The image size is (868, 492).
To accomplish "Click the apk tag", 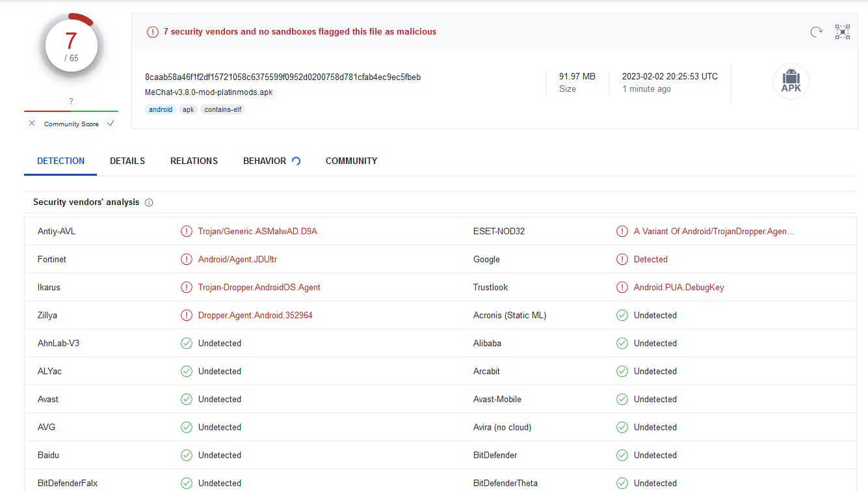I will point(188,109).
